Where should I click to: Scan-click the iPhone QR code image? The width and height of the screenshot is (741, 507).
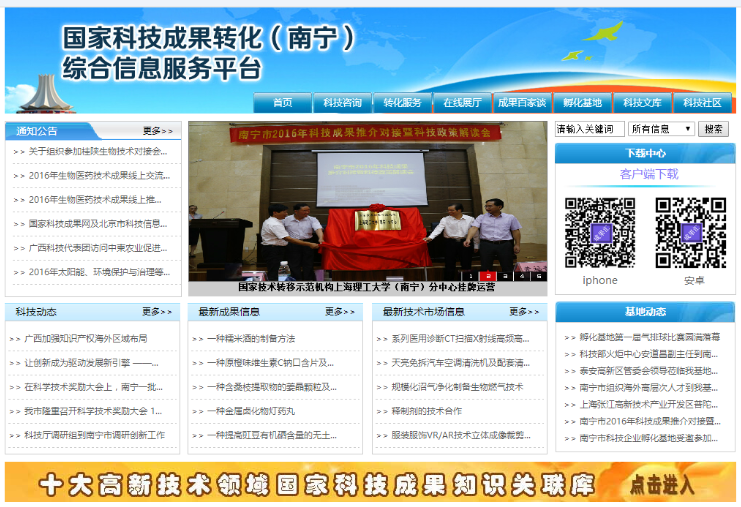point(600,231)
